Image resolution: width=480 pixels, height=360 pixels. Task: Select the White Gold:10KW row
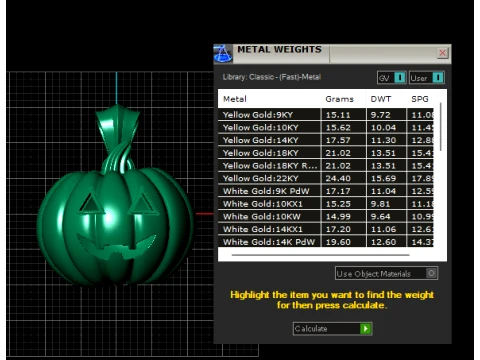click(x=326, y=216)
